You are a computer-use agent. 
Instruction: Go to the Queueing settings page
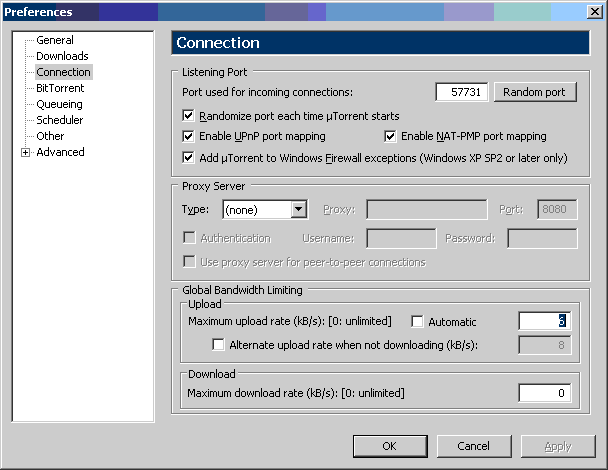point(59,104)
